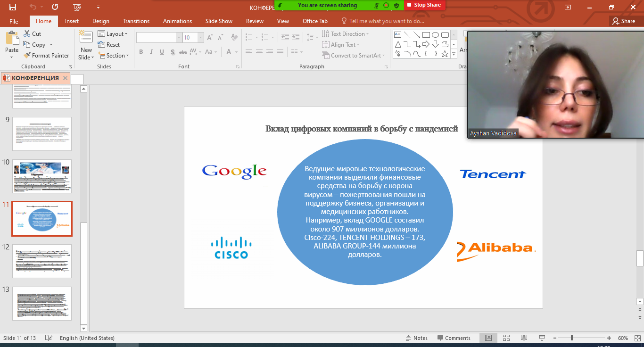The height and width of the screenshot is (347, 644).
Task: Activate the Format Painter
Action: tap(46, 56)
